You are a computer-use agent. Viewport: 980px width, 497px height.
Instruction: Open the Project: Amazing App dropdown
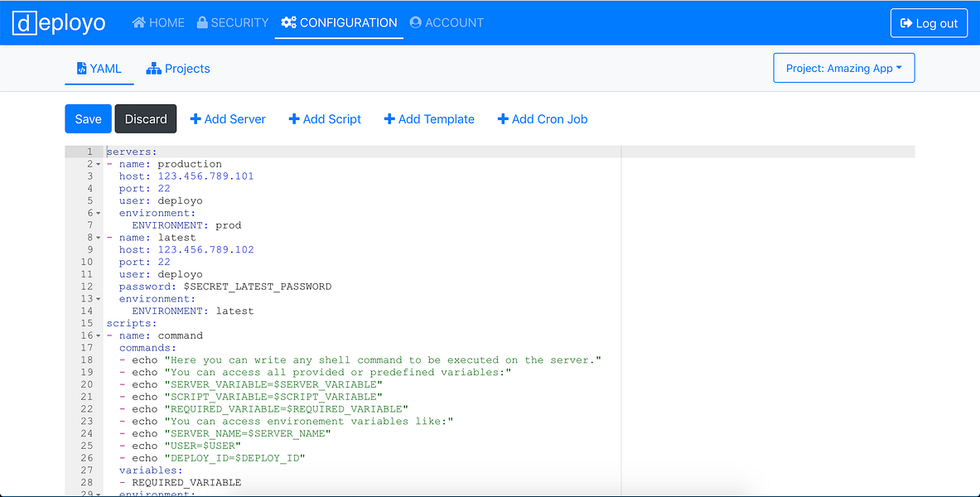click(844, 68)
